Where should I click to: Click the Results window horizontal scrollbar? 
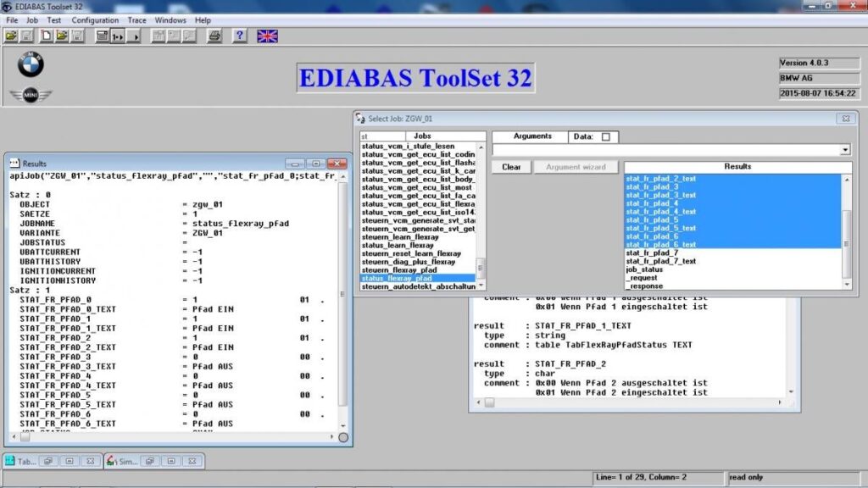coord(173,436)
